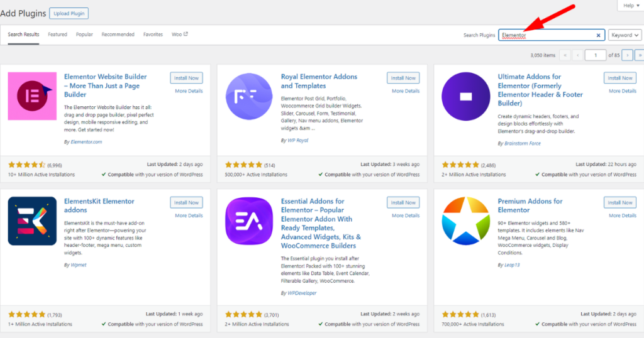Visit the WPDeveloper author link
Image resolution: width=644 pixels, height=338 pixels.
coord(302,293)
